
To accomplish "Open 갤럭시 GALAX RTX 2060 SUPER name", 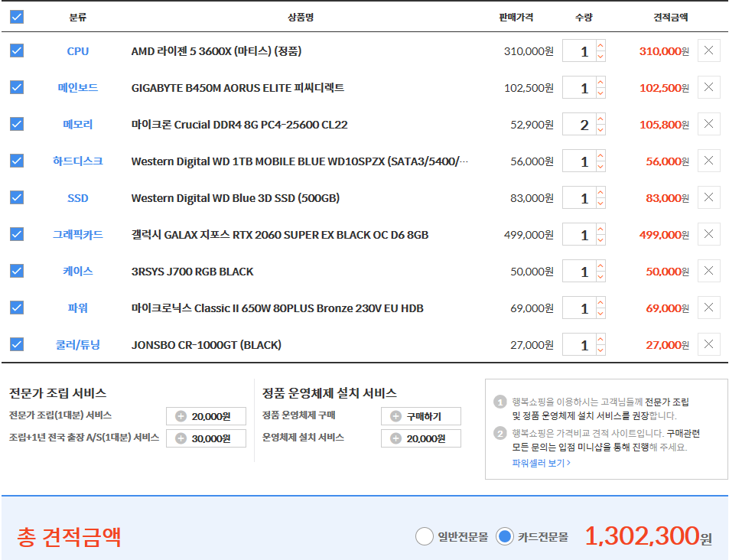I will pyautogui.click(x=280, y=235).
